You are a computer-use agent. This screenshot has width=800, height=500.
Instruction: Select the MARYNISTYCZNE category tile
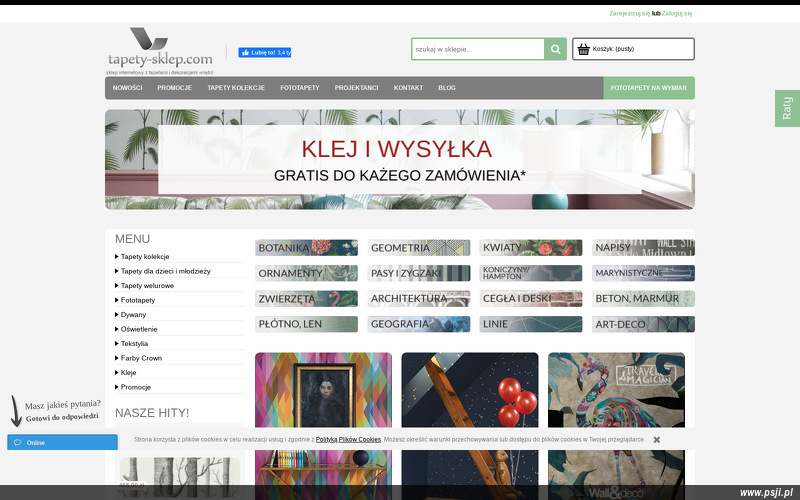[x=643, y=273]
